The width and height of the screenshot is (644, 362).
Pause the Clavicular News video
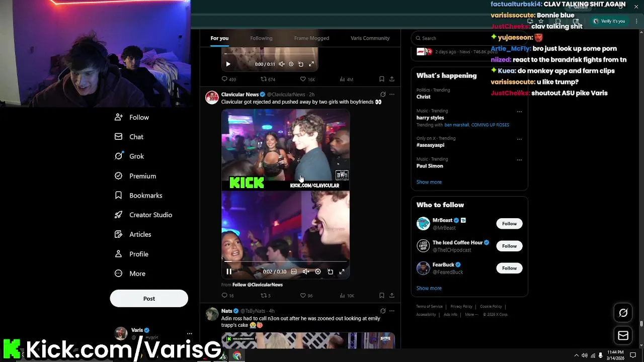click(229, 271)
